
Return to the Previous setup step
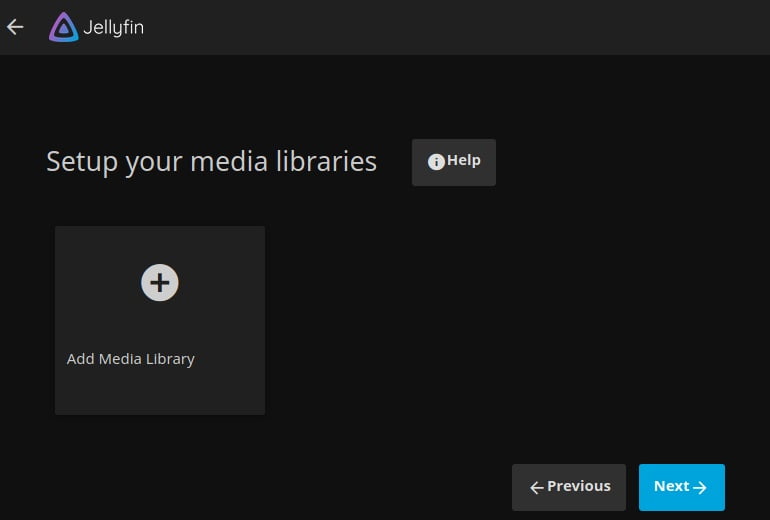pyautogui.click(x=568, y=487)
